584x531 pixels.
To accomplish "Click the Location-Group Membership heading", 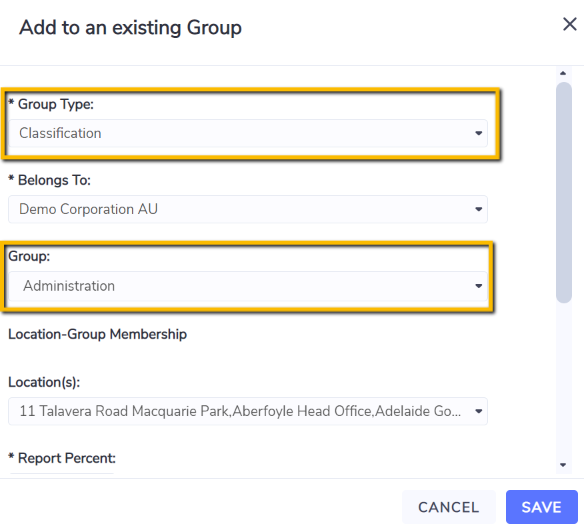I will [98, 334].
